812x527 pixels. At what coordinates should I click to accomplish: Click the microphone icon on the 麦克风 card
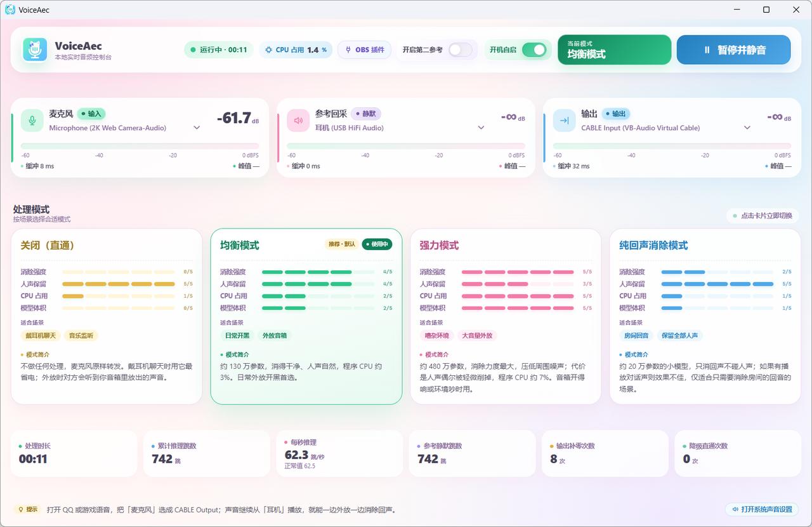tap(32, 120)
